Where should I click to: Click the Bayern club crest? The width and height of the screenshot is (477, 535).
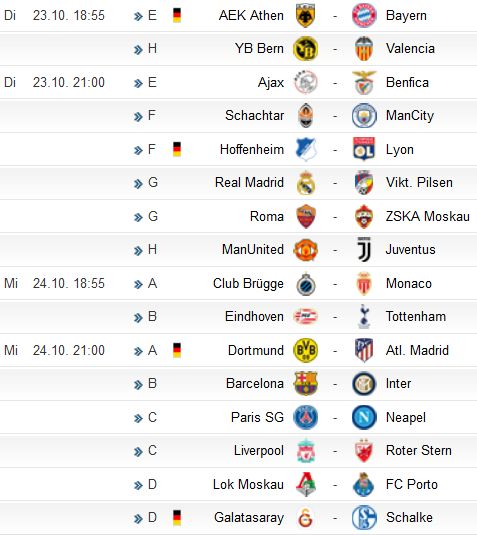click(x=364, y=15)
